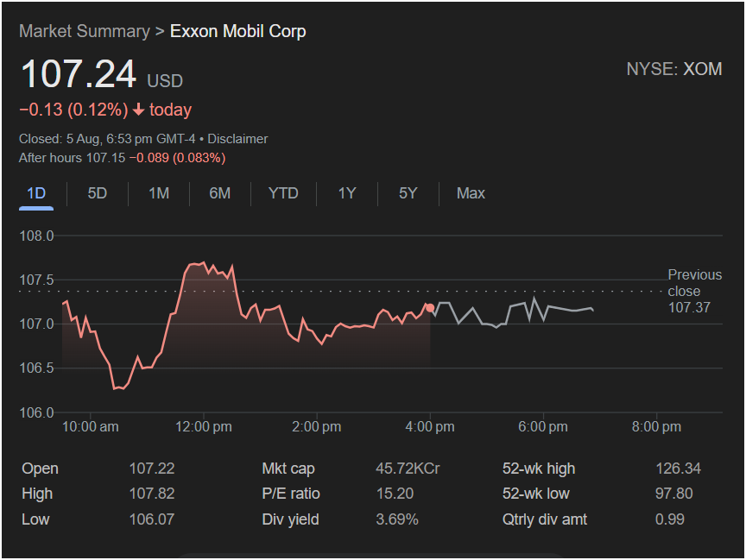
Task: Select the 1Y chart range
Action: (347, 193)
